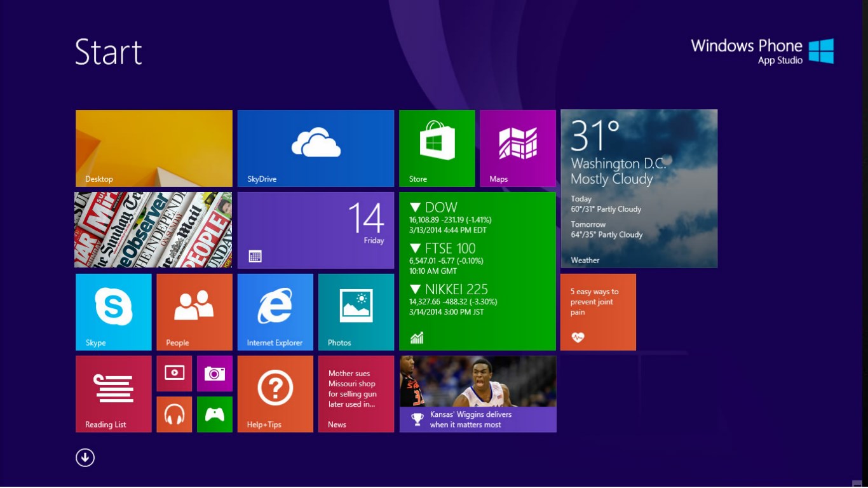Open the News tile about Missouri shop

click(x=356, y=394)
